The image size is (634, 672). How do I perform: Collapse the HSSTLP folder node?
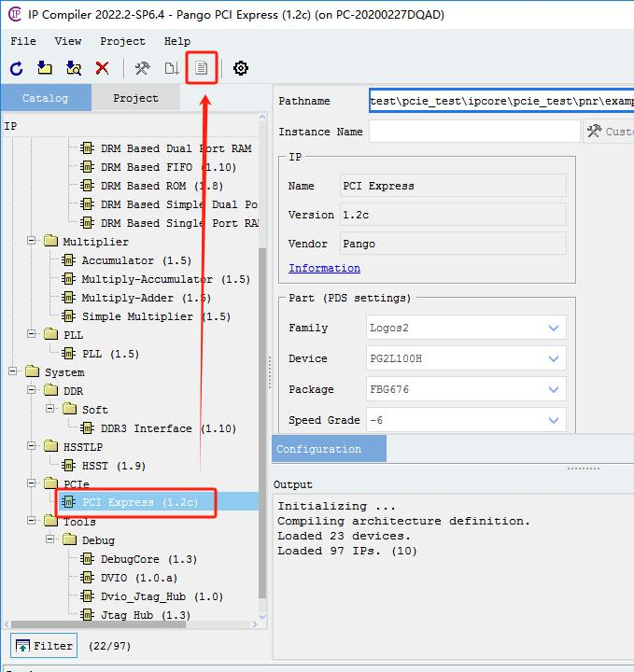point(32,446)
